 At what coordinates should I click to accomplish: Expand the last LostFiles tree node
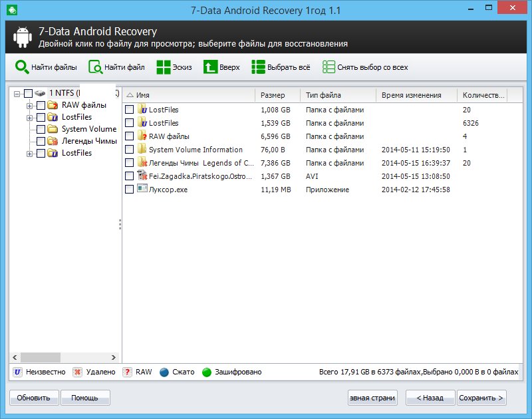click(x=29, y=154)
